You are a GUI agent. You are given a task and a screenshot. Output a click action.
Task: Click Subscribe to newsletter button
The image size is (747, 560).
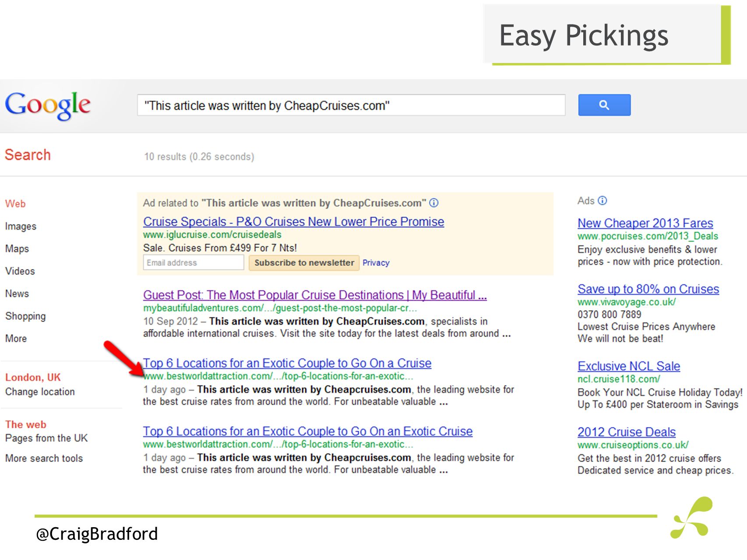304,262
